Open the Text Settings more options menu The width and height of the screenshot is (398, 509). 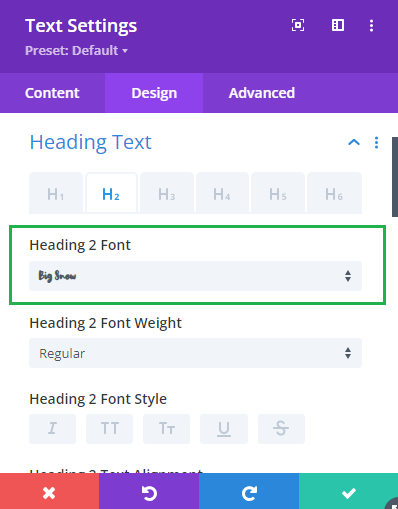tap(371, 26)
